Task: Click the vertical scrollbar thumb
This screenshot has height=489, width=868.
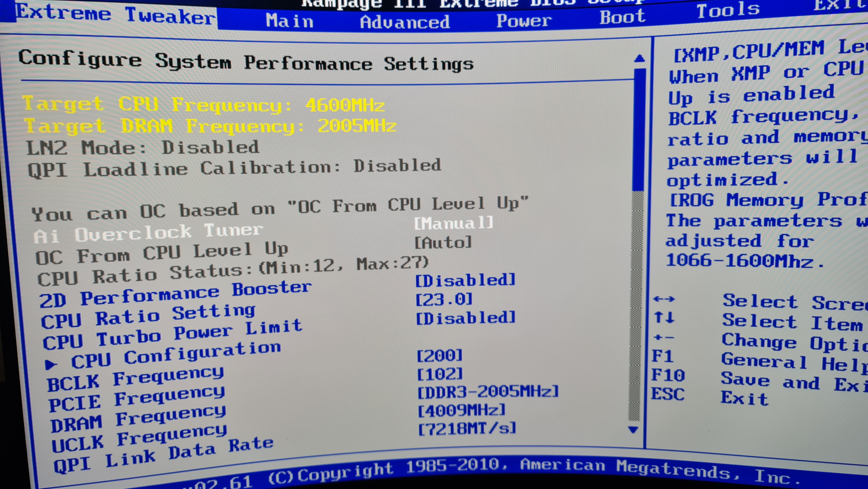Action: (639, 130)
